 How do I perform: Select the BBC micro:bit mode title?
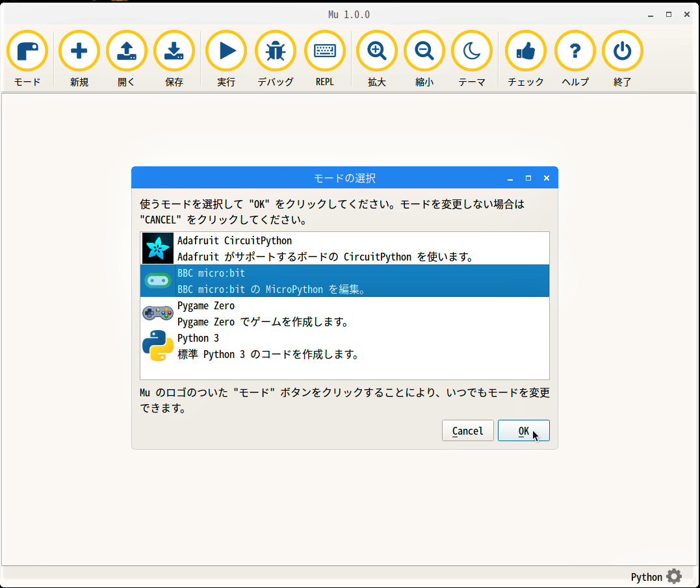click(x=211, y=273)
